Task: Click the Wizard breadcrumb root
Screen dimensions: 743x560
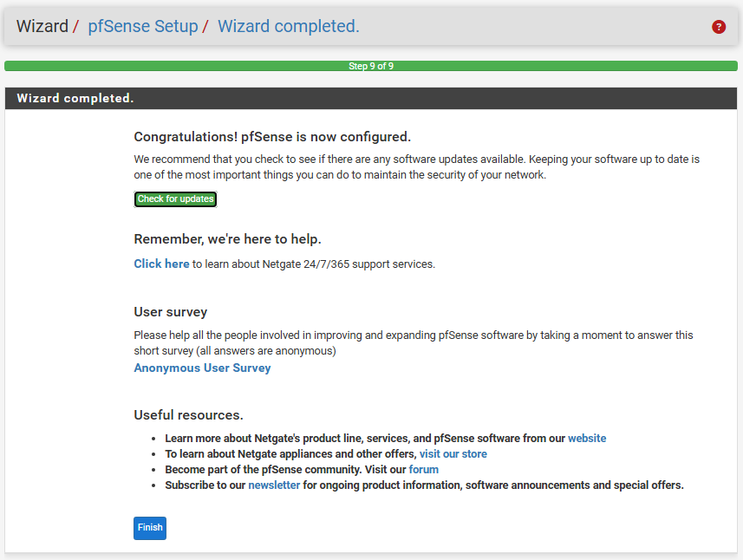Action: (x=42, y=26)
